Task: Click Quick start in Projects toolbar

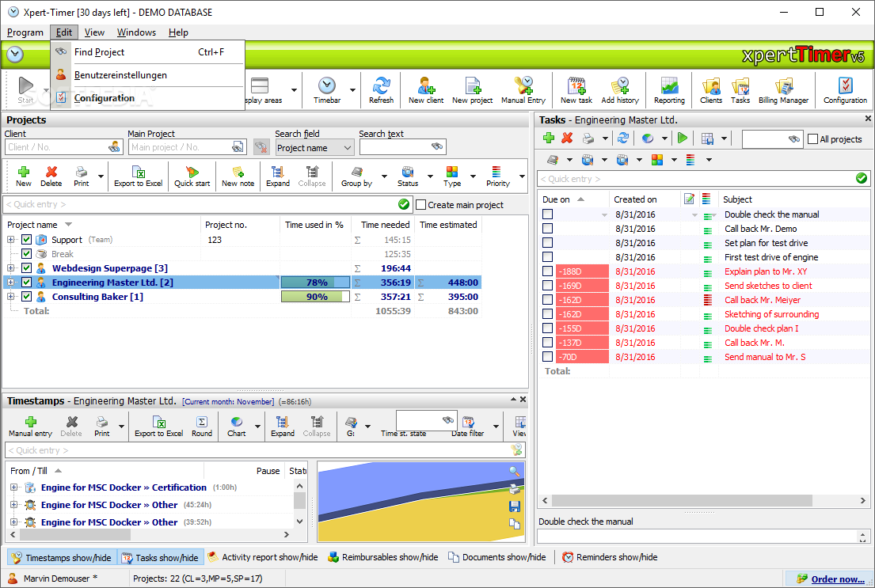Action: click(192, 176)
